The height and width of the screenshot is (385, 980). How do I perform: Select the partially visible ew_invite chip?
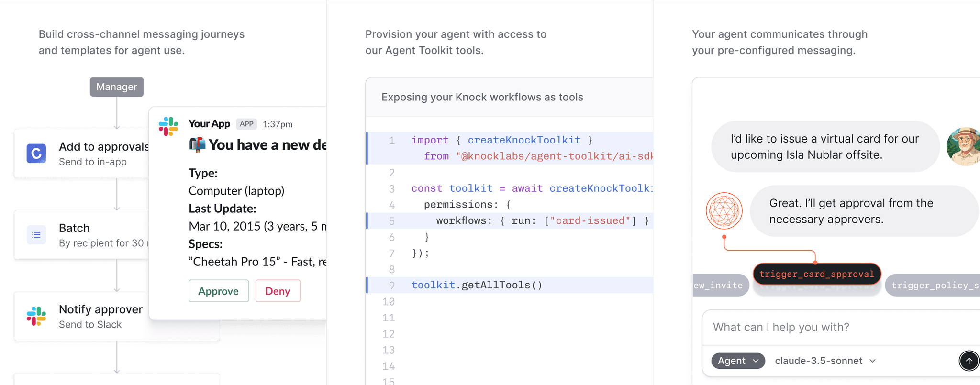[x=720, y=286]
